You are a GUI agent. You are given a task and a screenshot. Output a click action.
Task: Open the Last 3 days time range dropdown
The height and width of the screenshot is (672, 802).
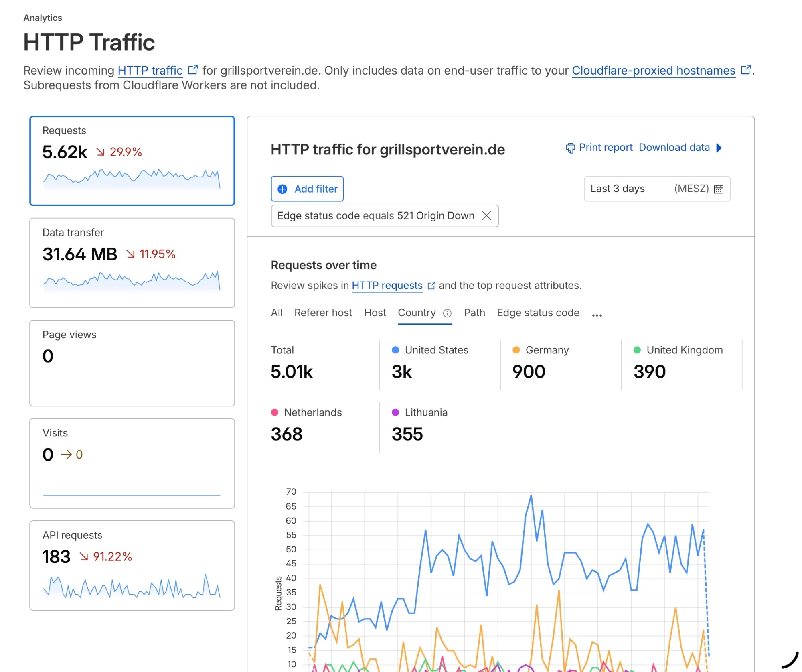coord(657,189)
